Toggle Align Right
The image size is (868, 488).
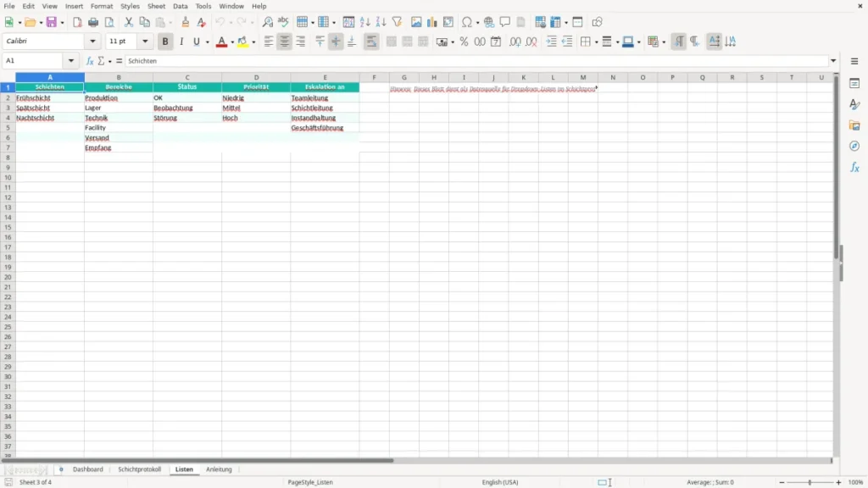point(301,42)
